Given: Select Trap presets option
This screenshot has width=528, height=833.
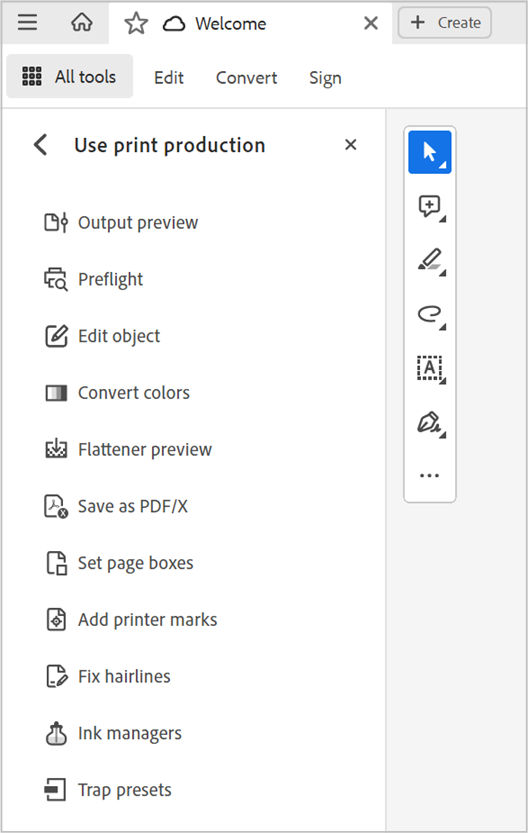Looking at the screenshot, I should tap(125, 790).
